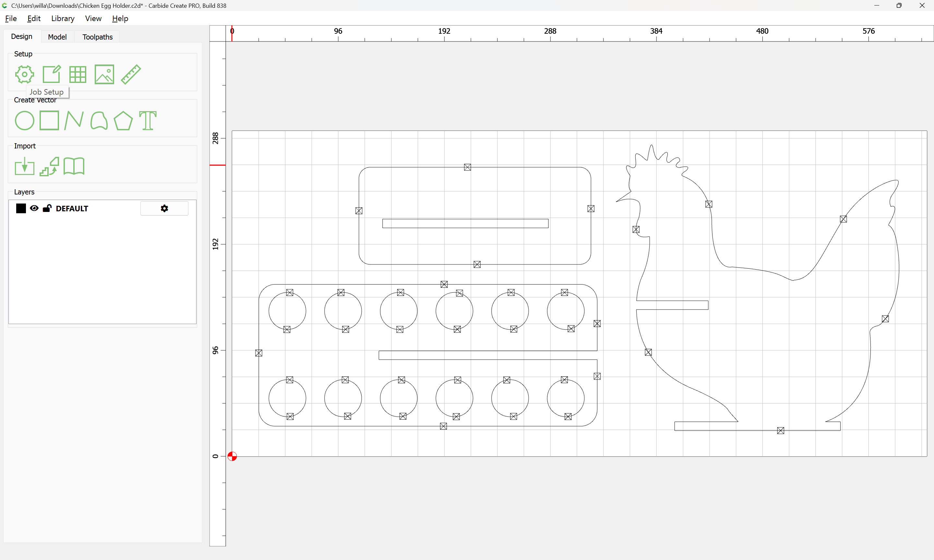Open the Library menu
The image size is (934, 560).
point(63,18)
